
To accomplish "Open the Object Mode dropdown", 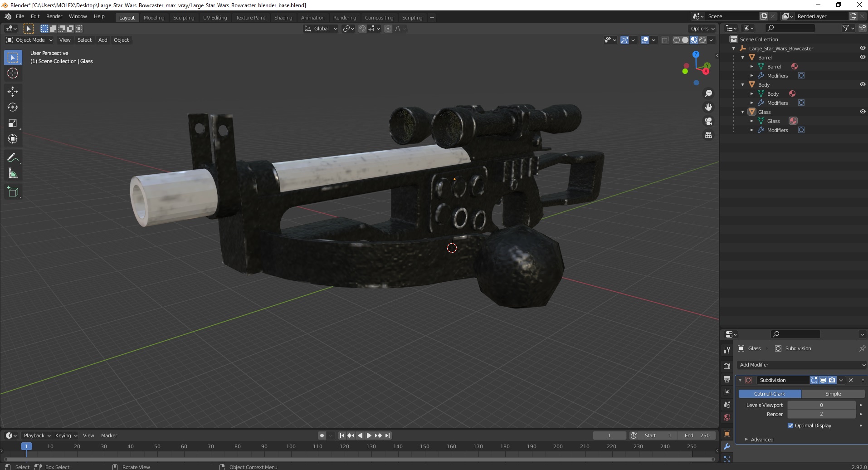I will [29, 40].
